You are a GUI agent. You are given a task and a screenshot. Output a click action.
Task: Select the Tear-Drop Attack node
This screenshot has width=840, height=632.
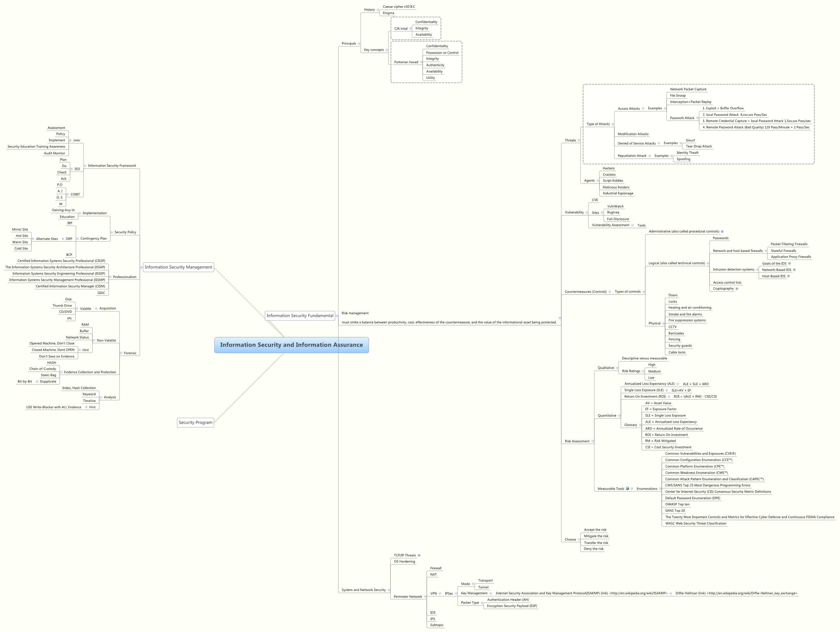[x=699, y=146]
